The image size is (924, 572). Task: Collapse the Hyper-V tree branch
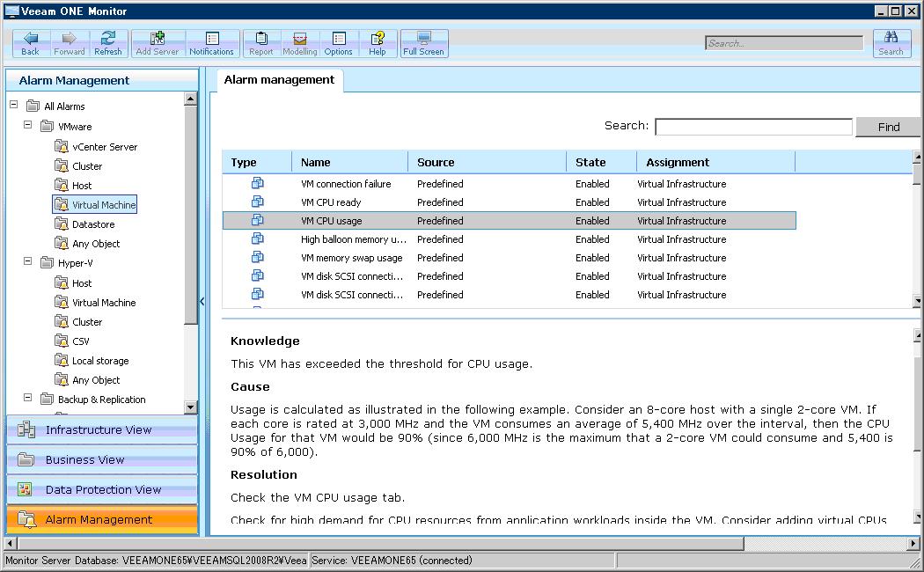(27, 261)
